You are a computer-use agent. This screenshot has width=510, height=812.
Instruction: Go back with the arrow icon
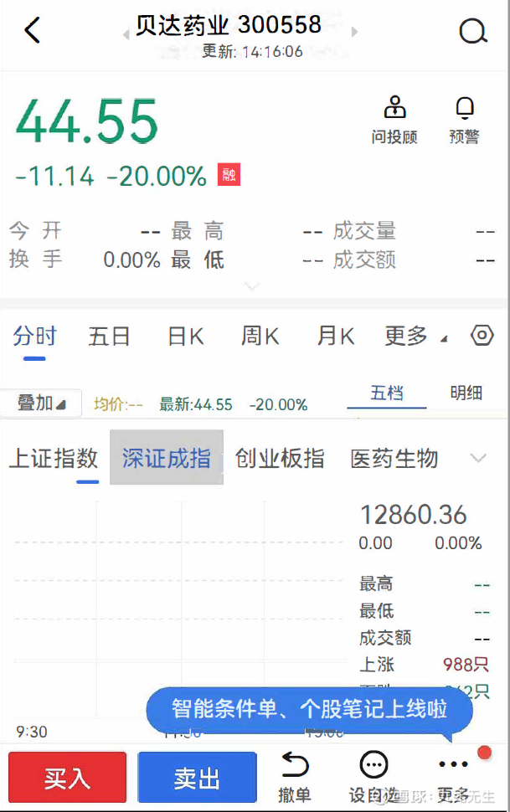tap(32, 30)
